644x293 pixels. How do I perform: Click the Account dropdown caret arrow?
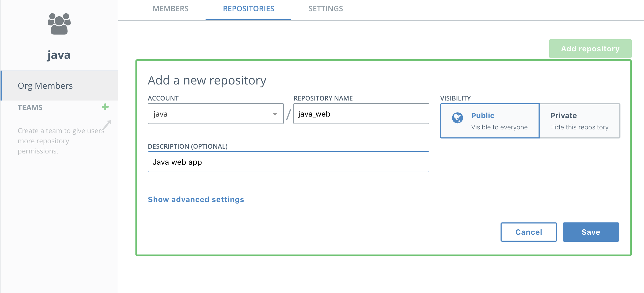click(x=275, y=114)
